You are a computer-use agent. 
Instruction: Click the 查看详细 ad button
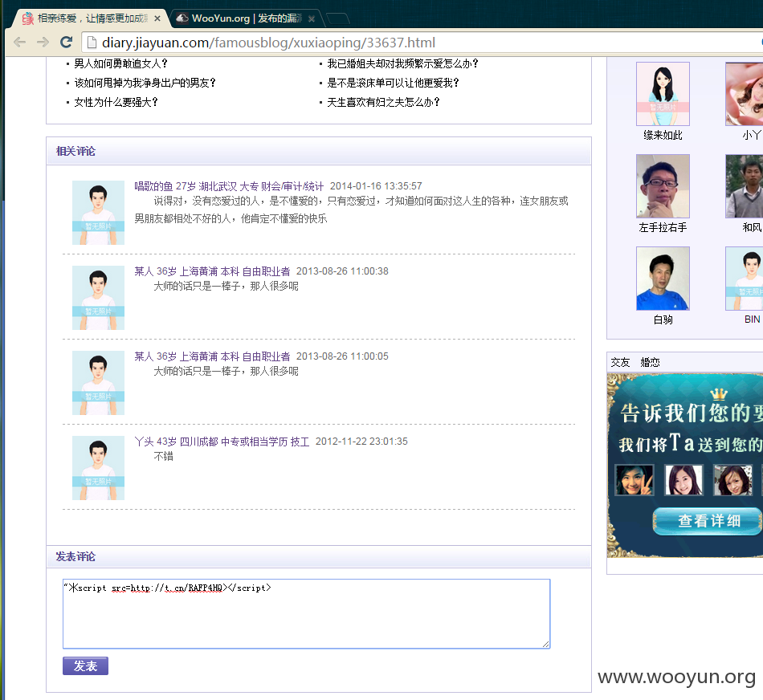coord(708,521)
